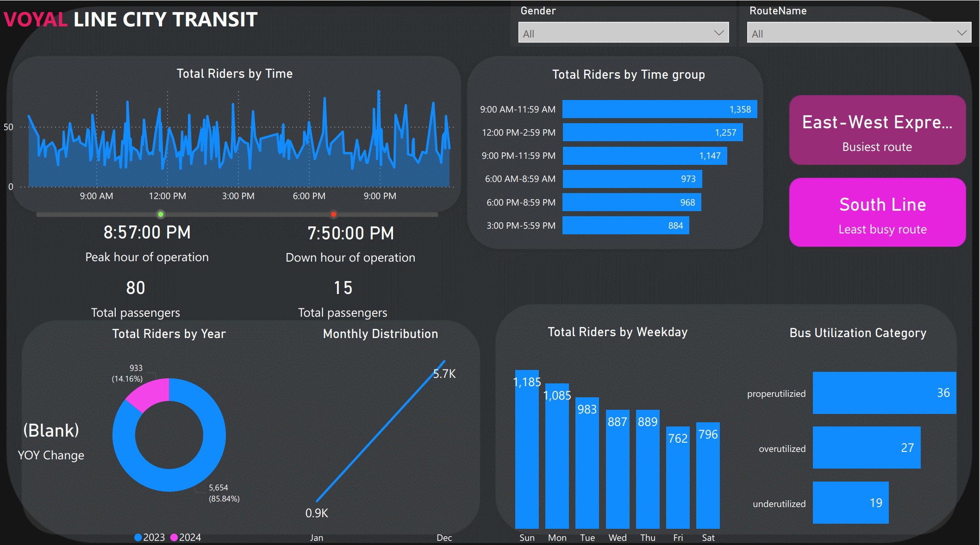Select the properutilizied bar with 36

point(884,393)
